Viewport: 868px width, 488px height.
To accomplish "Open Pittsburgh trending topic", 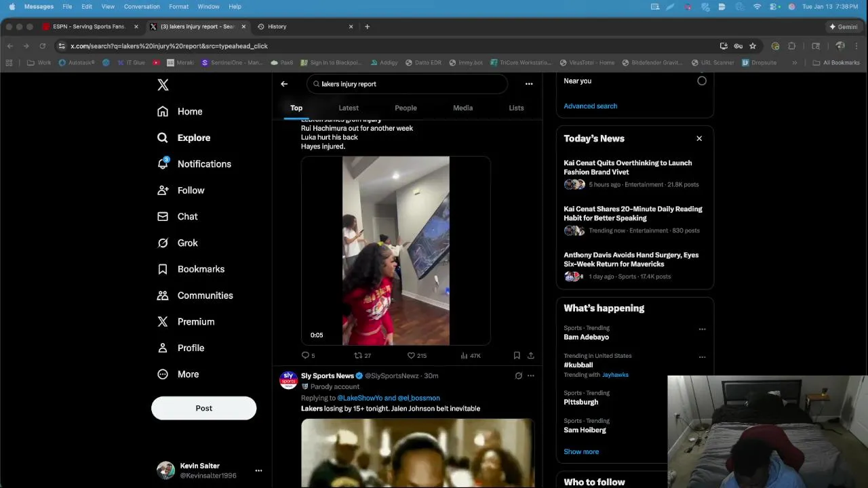I will pyautogui.click(x=581, y=402).
